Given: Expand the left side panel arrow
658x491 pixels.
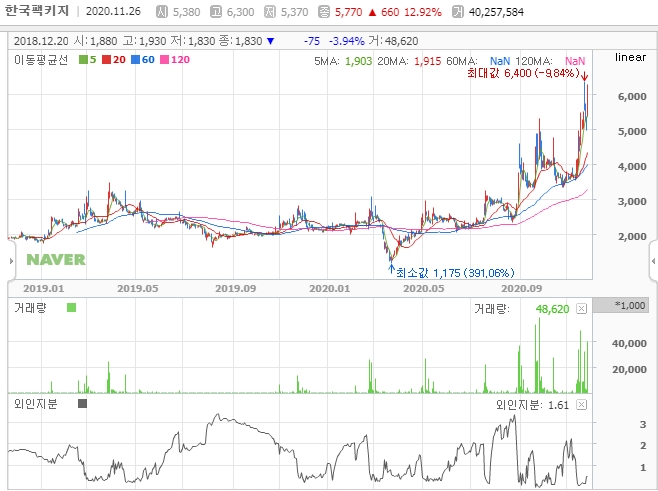Looking at the screenshot, I should pos(11,261).
